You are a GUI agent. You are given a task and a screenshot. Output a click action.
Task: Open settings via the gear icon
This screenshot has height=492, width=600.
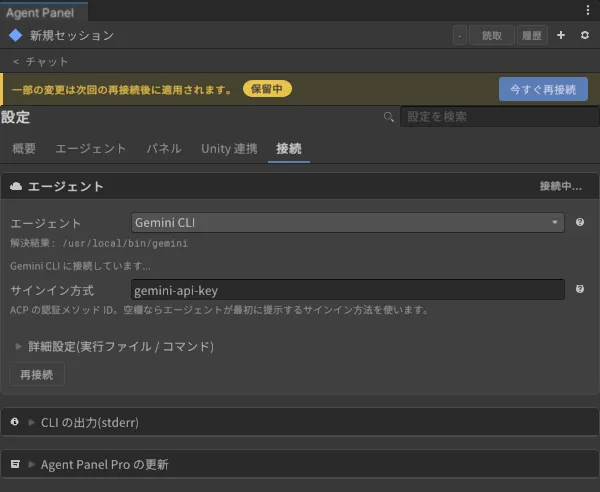click(x=585, y=35)
